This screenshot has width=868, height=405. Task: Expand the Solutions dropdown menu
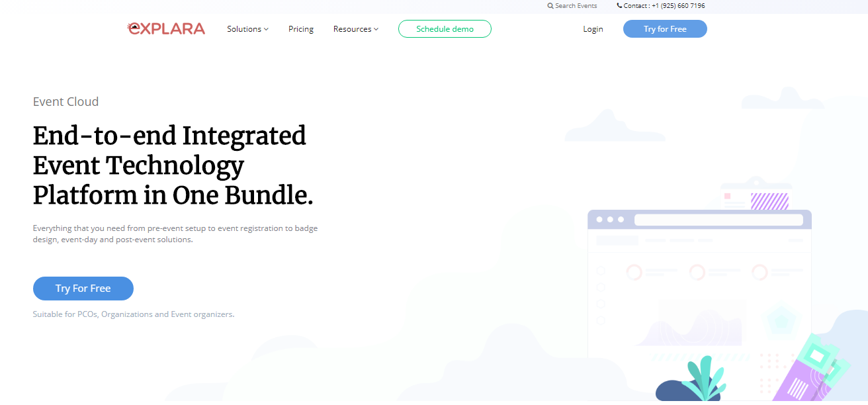247,29
